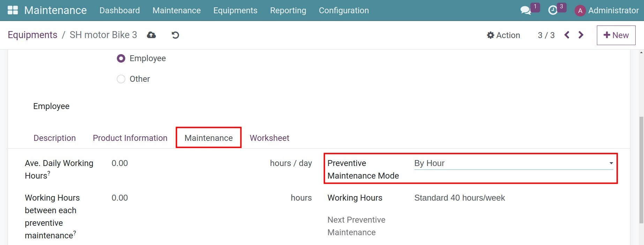Switch to the Worksheet tab
Viewport: 644px width, 245px height.
pyautogui.click(x=269, y=138)
